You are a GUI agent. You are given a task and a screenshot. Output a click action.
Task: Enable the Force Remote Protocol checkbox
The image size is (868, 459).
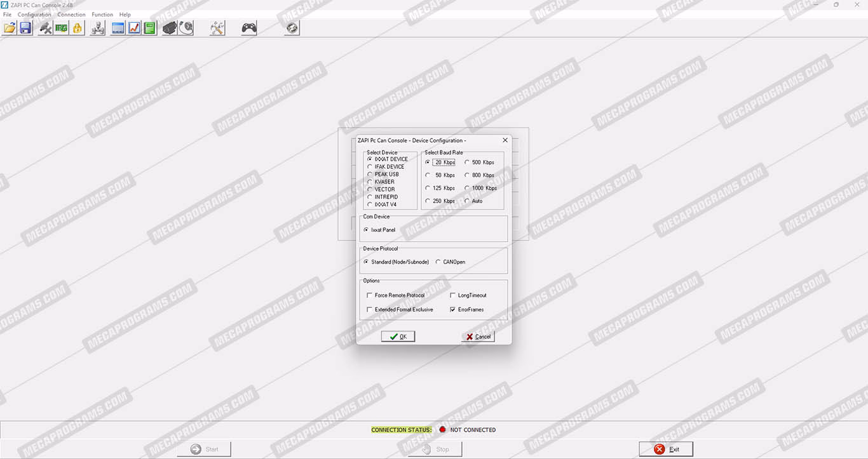370,295
